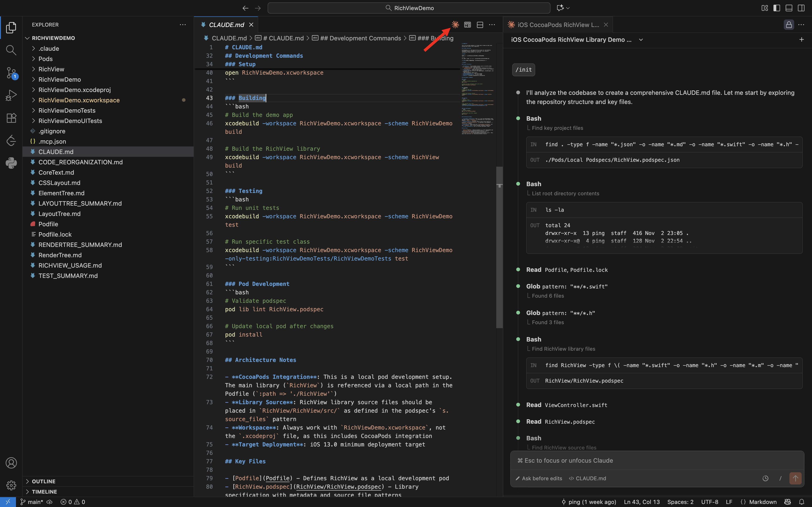Open the Extensions view
The width and height of the screenshot is (812, 507).
(11, 118)
